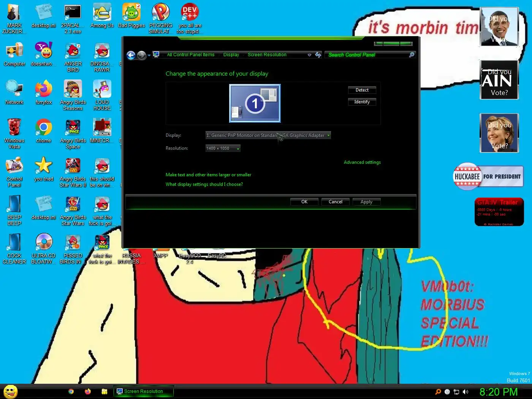The width and height of the screenshot is (532, 399).
Task: Open the Angry Birds Star Wars icon
Action: pos(73,211)
